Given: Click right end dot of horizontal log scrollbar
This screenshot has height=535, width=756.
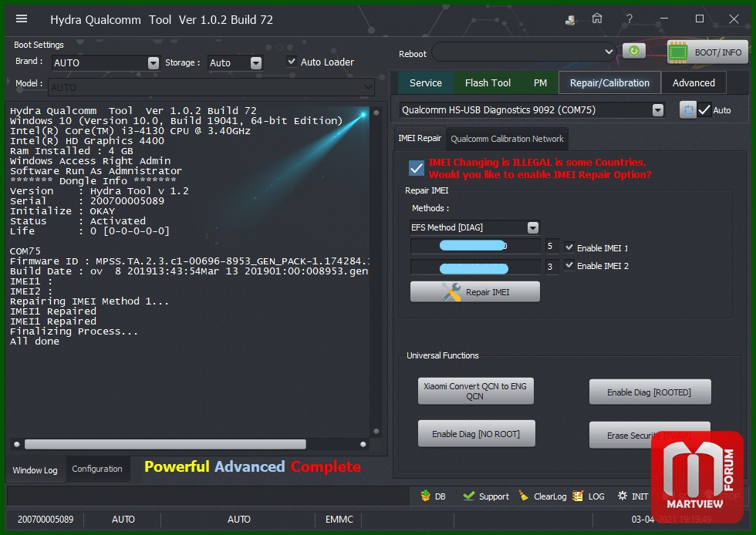Looking at the screenshot, I should click(x=363, y=444).
